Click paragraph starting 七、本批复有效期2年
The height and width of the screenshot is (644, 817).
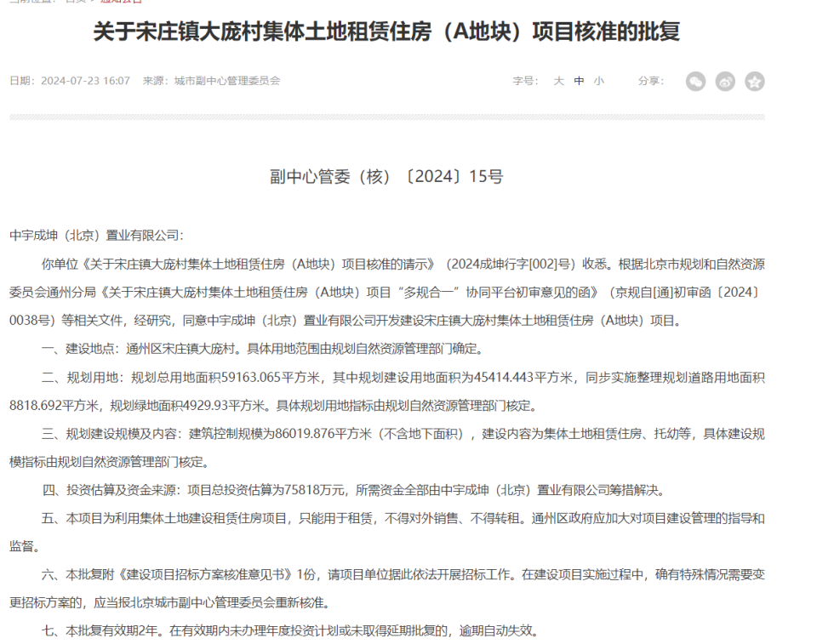[x=289, y=630]
